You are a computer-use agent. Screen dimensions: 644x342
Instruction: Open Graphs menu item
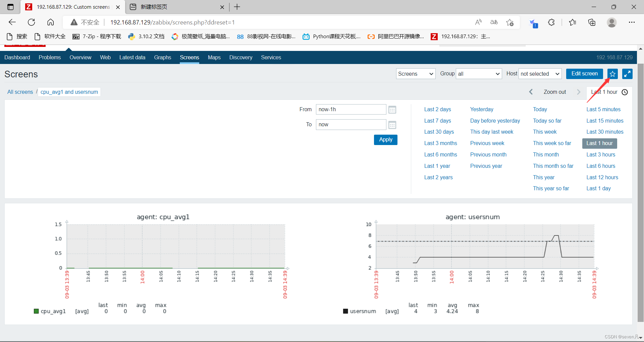[163, 57]
